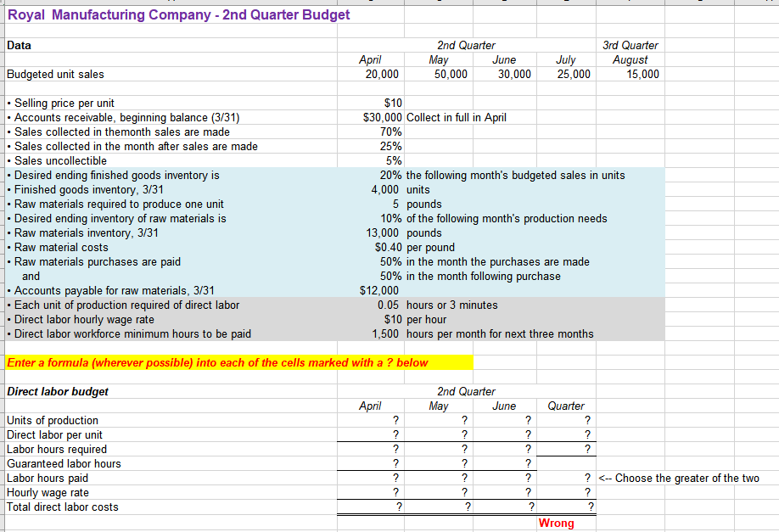779x532 pixels.
Task: Select the $10 selling price per unit value
Action: 393,103
